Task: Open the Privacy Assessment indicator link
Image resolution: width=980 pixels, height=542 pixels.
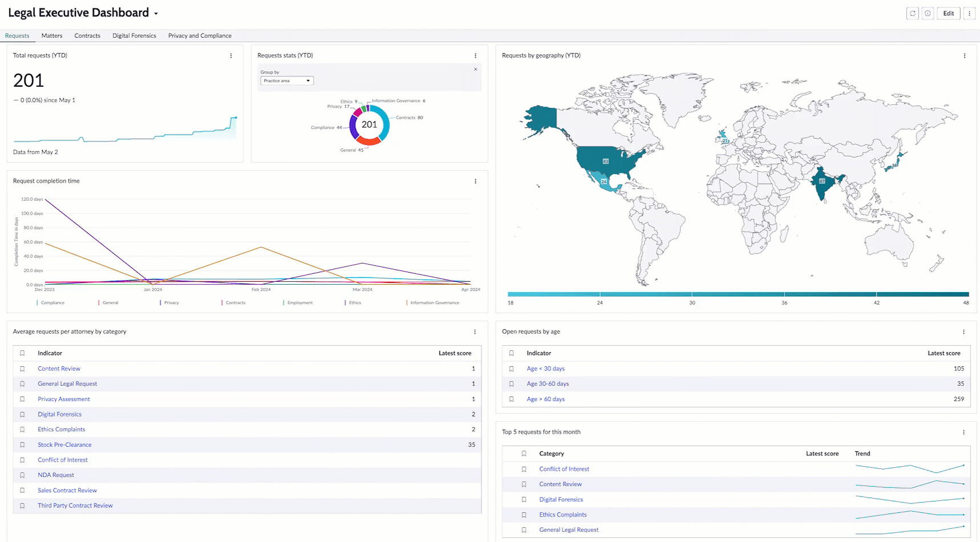Action: point(64,399)
